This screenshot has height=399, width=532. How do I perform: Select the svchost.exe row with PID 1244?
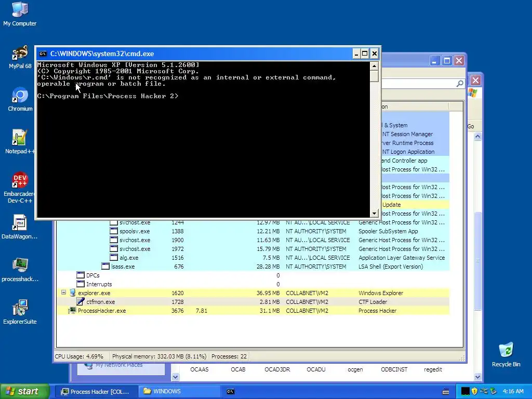pyautogui.click(x=253, y=222)
